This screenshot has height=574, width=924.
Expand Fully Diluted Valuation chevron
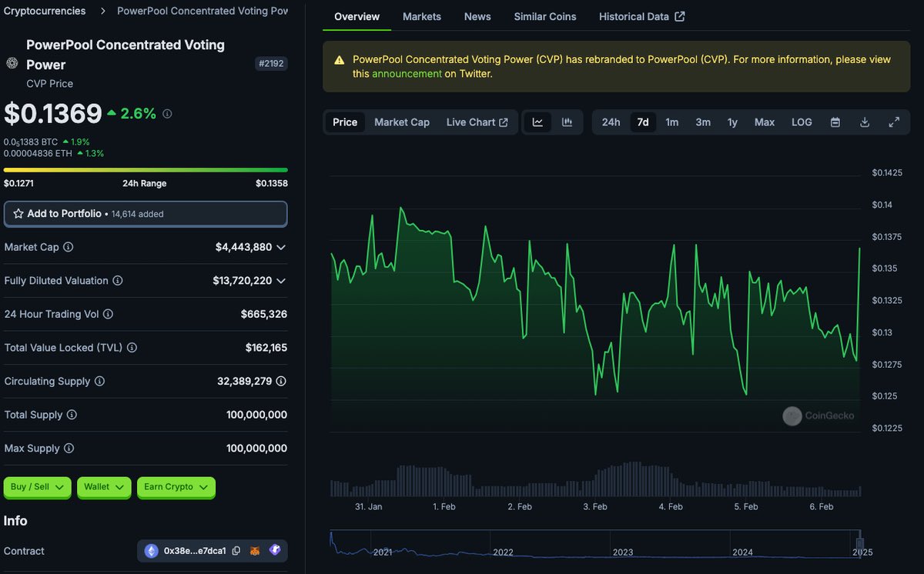(281, 281)
